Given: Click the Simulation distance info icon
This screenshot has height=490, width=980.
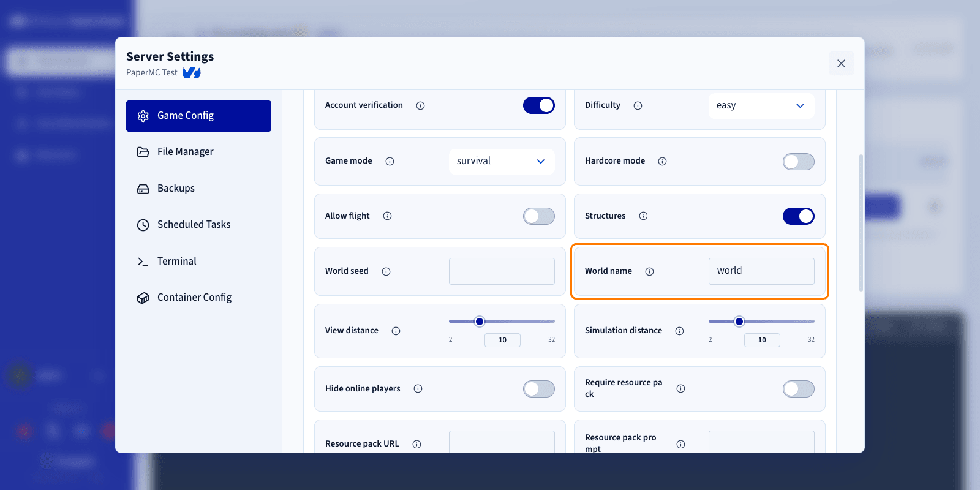Looking at the screenshot, I should coord(679,331).
